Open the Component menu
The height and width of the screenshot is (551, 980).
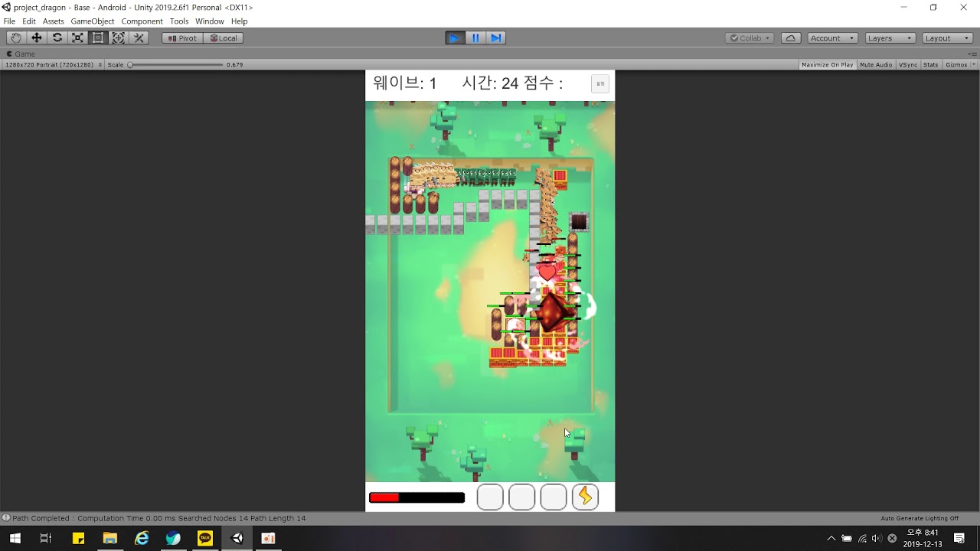coord(142,21)
